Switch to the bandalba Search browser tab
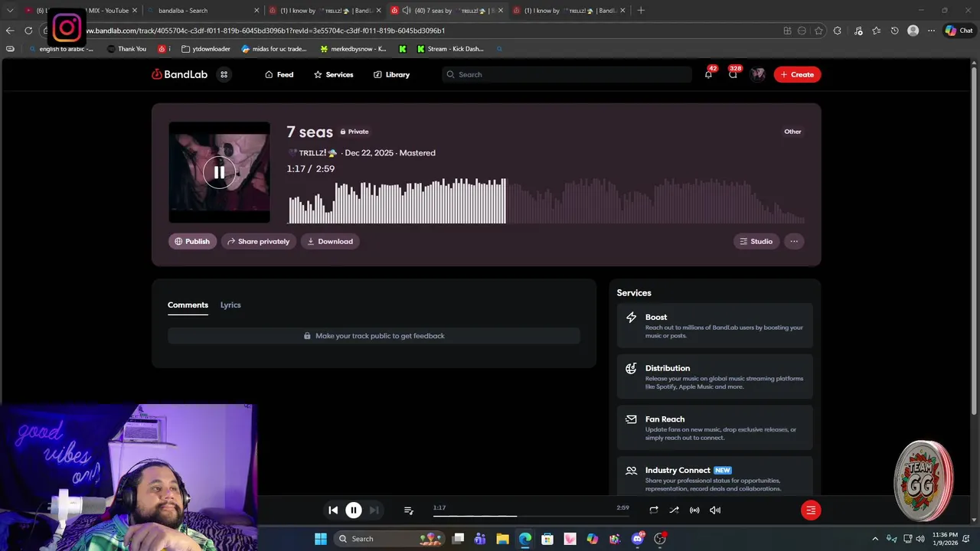Image resolution: width=980 pixels, height=551 pixels. [203, 11]
